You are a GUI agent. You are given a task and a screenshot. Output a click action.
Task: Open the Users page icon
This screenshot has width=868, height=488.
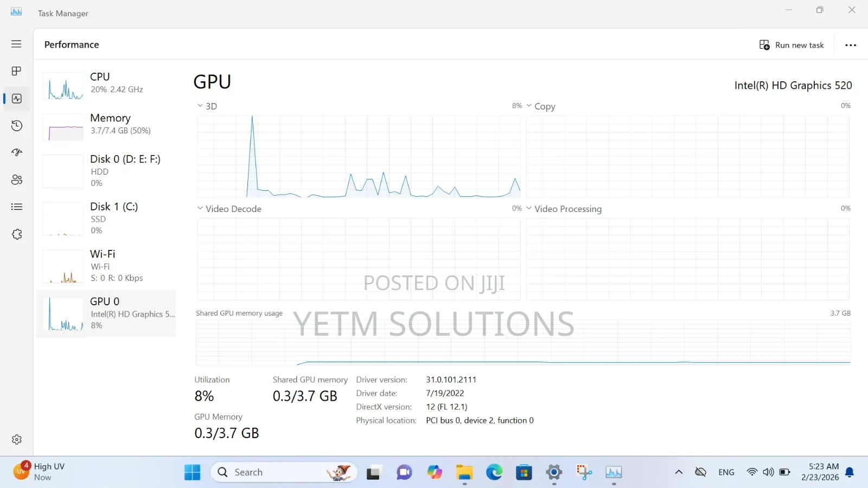16,179
